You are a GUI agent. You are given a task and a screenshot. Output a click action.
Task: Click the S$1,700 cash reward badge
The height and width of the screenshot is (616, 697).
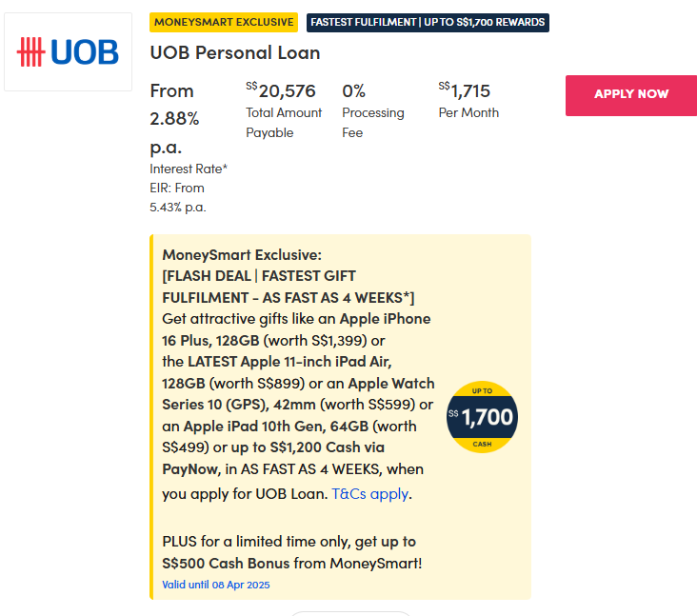481,416
